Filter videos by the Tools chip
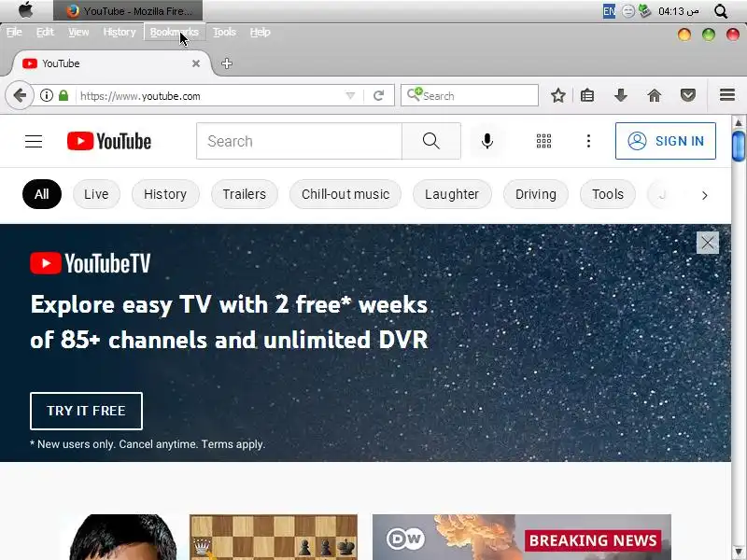747x560 pixels. pyautogui.click(x=608, y=194)
